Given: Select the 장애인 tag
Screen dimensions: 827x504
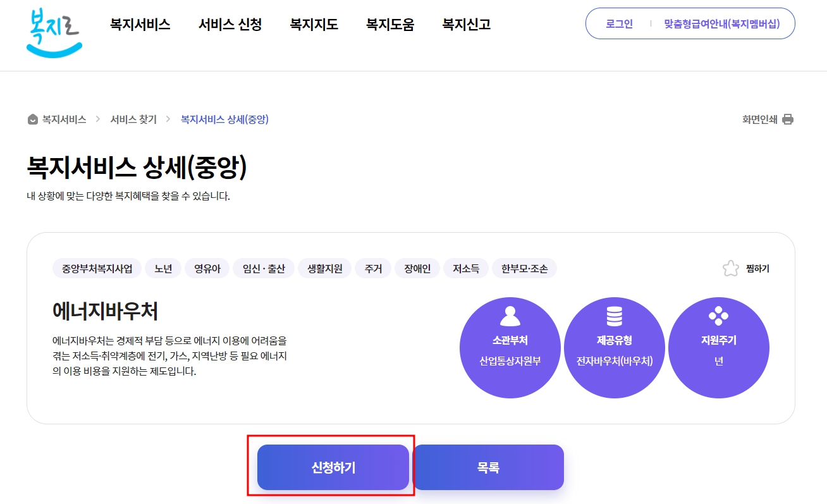Looking at the screenshot, I should tap(417, 269).
